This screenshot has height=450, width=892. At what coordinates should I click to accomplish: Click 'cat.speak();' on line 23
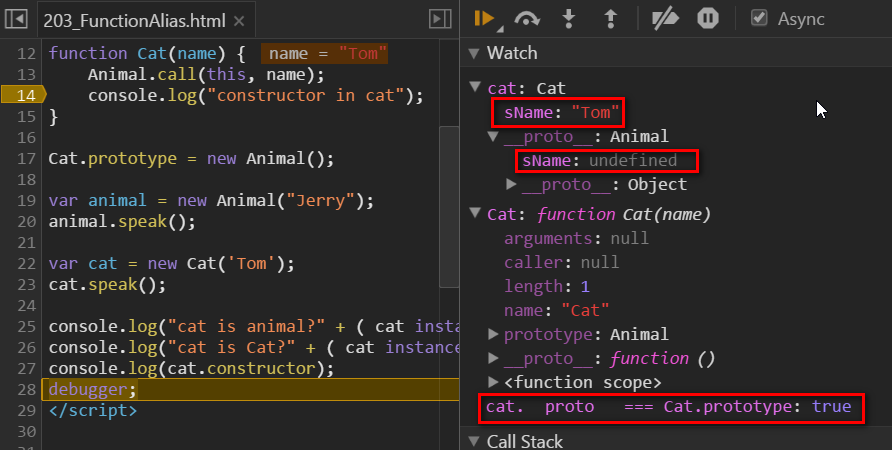point(108,284)
